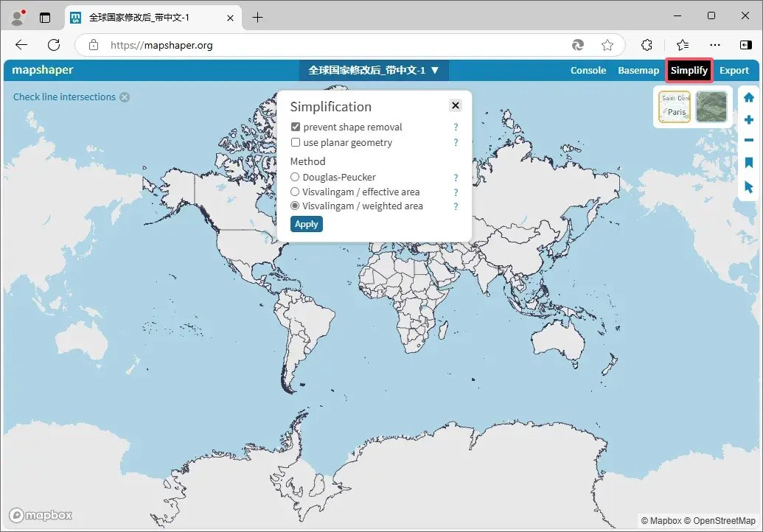
Task: Click the Mapbox logo in the corner
Action: (x=40, y=515)
